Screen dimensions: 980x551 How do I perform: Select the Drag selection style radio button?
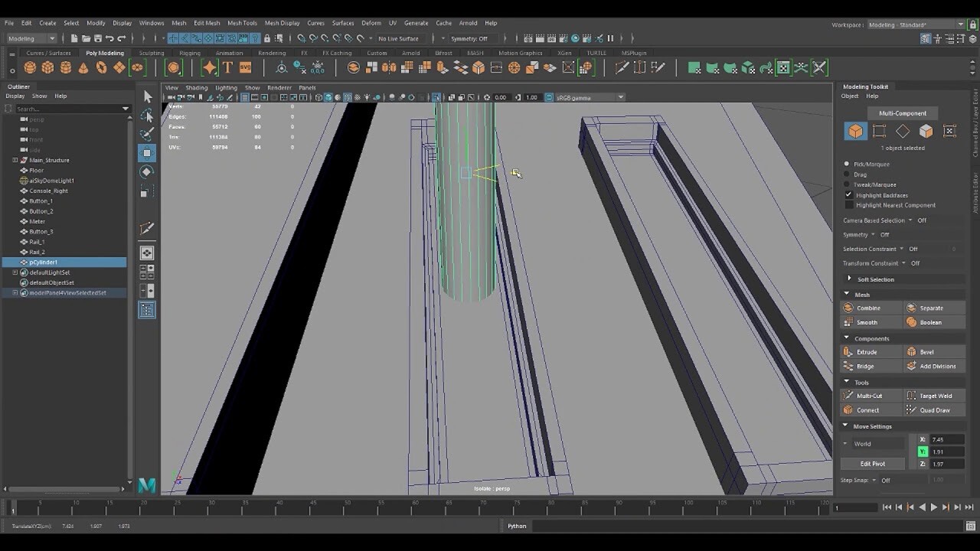point(846,174)
